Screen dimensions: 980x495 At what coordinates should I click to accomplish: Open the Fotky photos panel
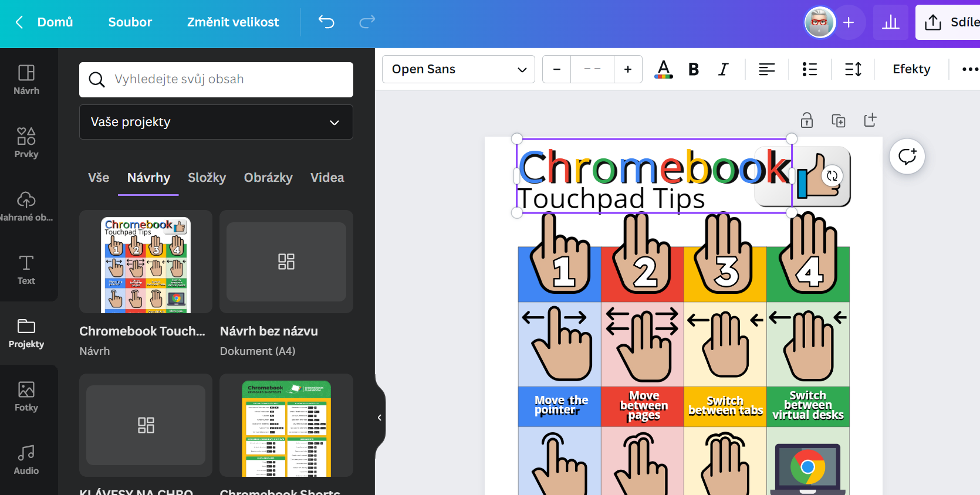[26, 396]
